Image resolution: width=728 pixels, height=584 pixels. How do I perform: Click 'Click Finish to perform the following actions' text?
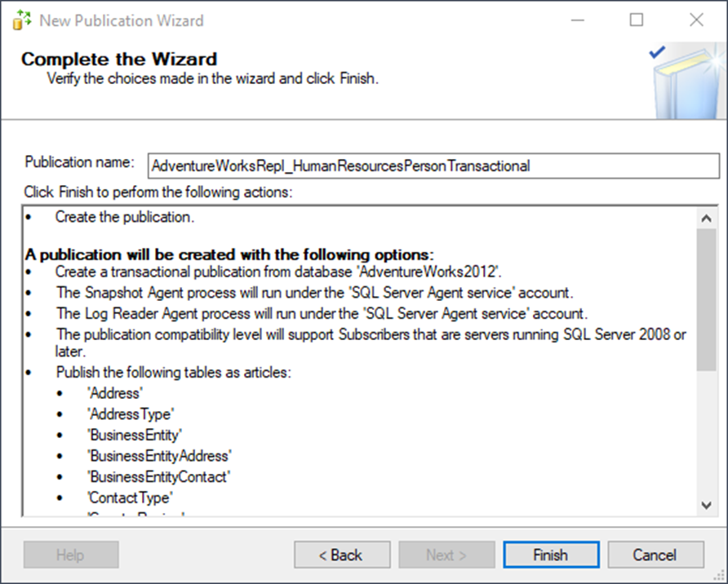158,192
